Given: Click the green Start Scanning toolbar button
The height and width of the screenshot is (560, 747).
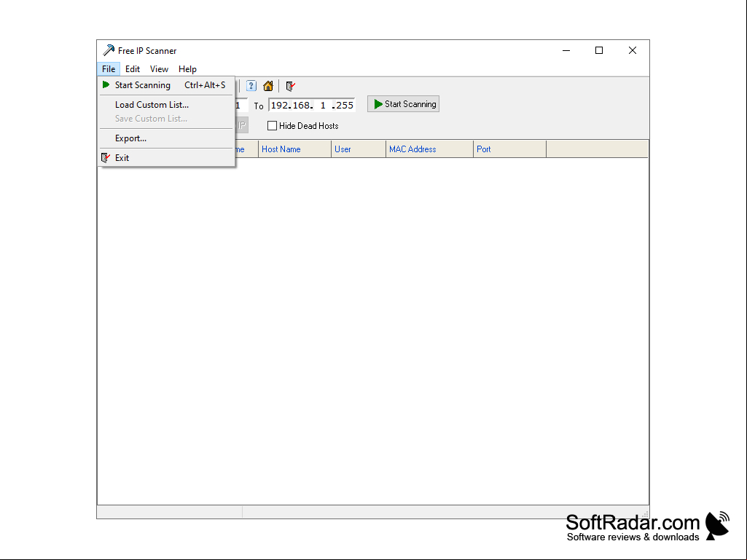Looking at the screenshot, I should point(404,104).
